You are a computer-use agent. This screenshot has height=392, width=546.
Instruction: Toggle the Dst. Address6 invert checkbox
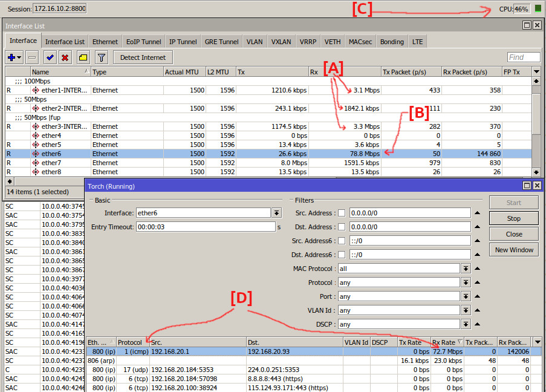click(342, 255)
